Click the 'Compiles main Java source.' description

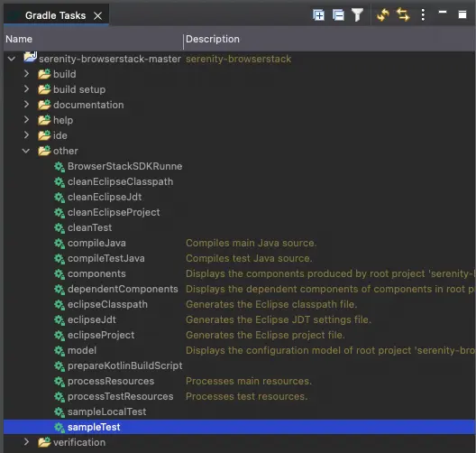(251, 243)
